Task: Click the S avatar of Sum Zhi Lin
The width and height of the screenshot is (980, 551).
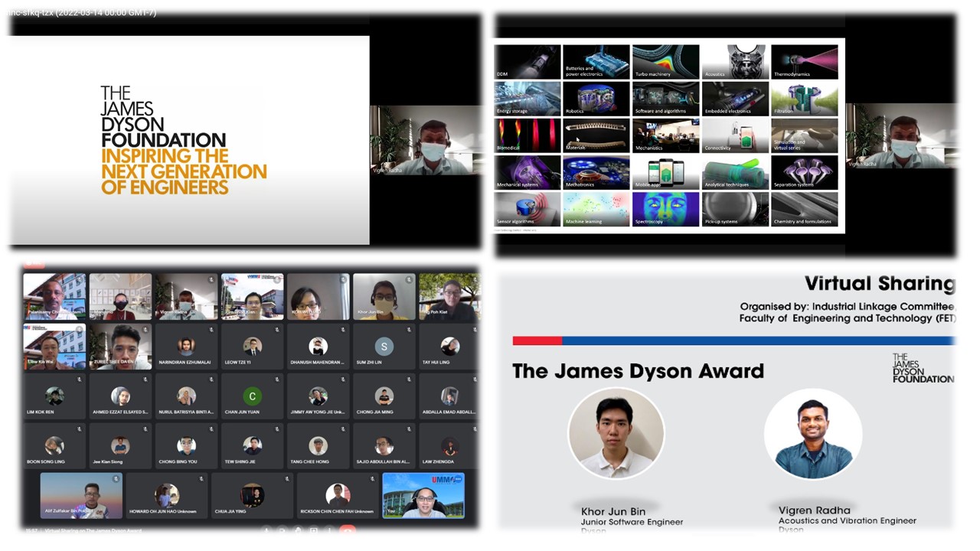Action: (x=384, y=347)
